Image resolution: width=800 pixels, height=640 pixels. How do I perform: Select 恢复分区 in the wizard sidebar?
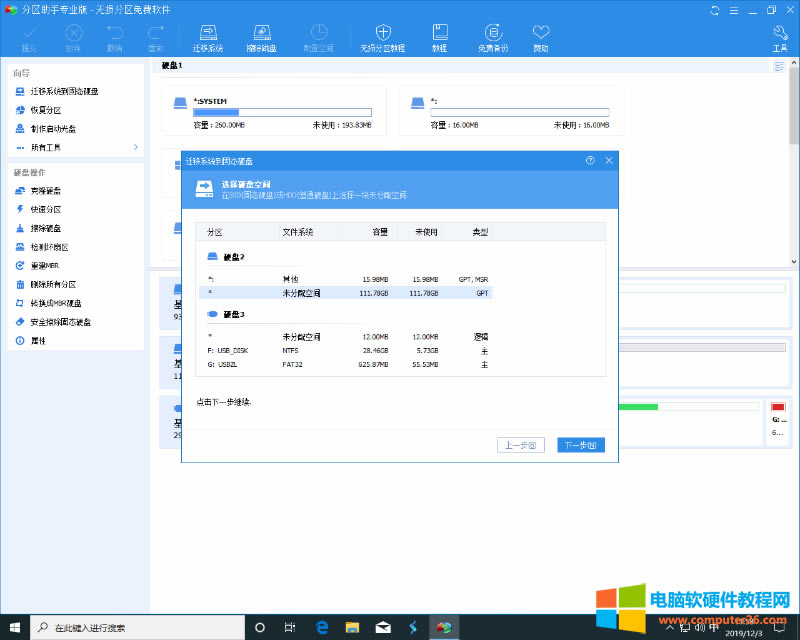45,110
